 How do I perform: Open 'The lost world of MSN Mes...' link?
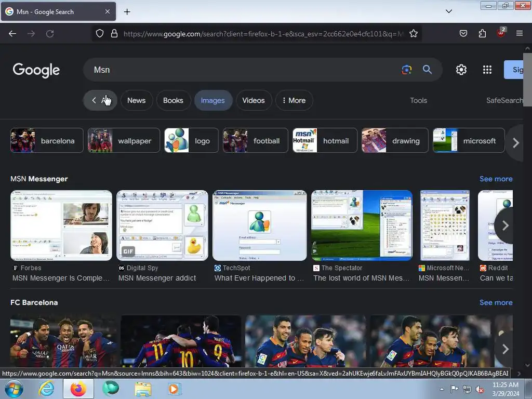[362, 278]
